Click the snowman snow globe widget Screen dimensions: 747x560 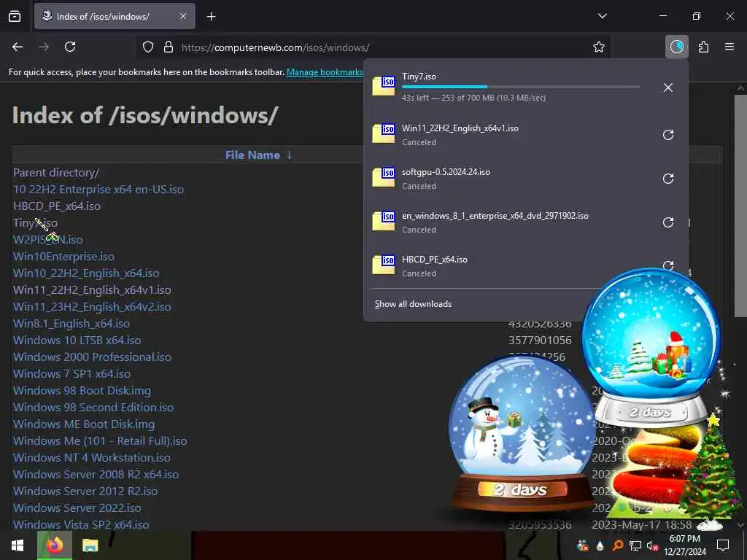[x=521, y=433]
